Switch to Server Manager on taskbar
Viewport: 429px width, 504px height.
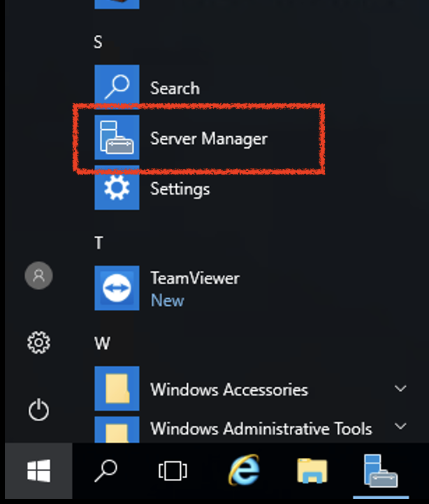click(381, 470)
